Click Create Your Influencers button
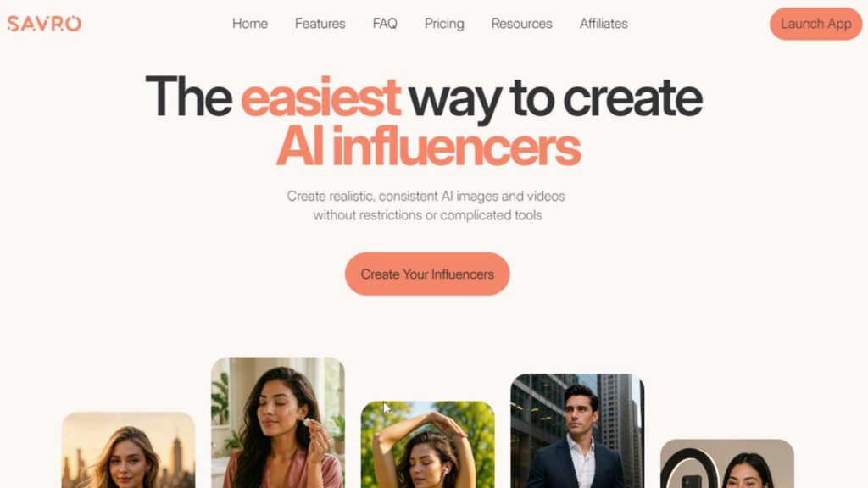This screenshot has height=488, width=868. tap(427, 274)
